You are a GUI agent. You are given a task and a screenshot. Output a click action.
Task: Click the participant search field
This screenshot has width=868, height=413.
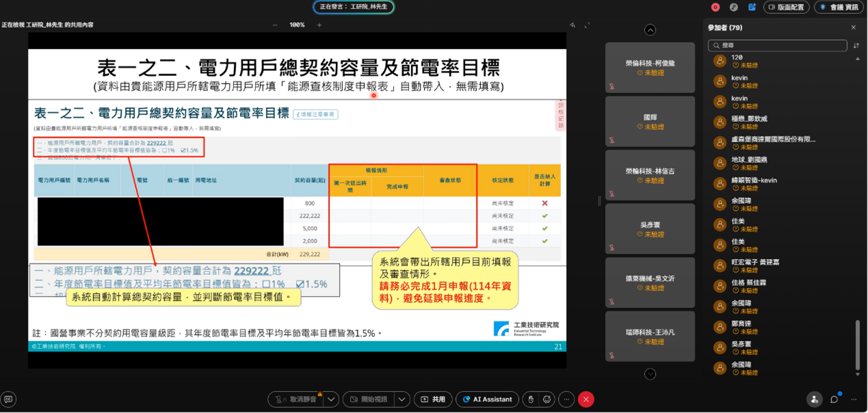point(778,46)
